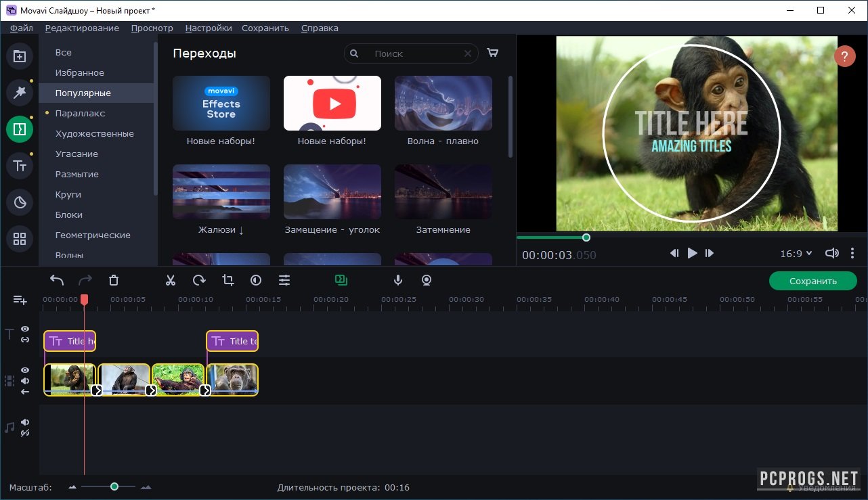
Task: Click the timeline scale slider handle
Action: point(114,486)
